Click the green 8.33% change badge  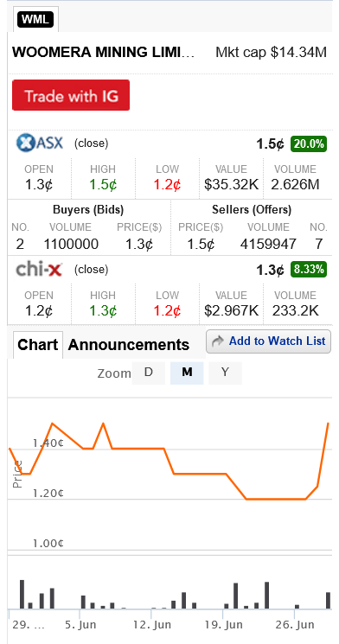309,270
